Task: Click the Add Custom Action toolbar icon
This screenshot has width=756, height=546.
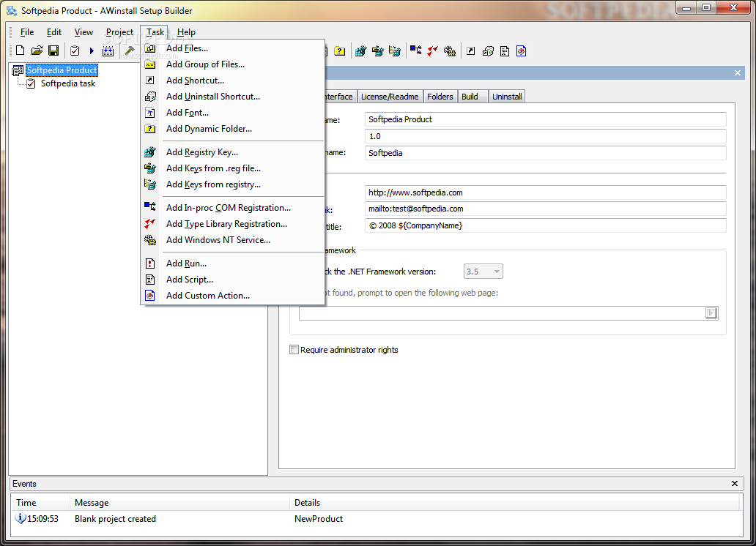Action: (x=521, y=51)
